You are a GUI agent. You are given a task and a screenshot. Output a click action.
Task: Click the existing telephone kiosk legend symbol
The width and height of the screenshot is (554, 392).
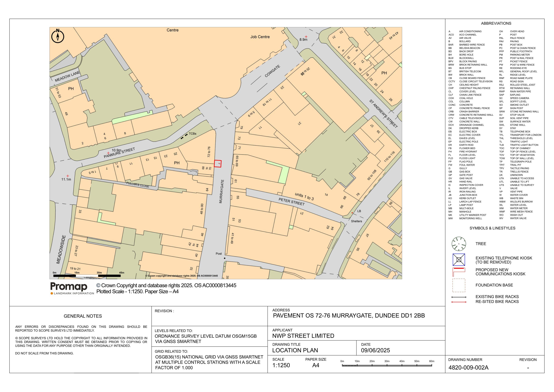(x=459, y=260)
